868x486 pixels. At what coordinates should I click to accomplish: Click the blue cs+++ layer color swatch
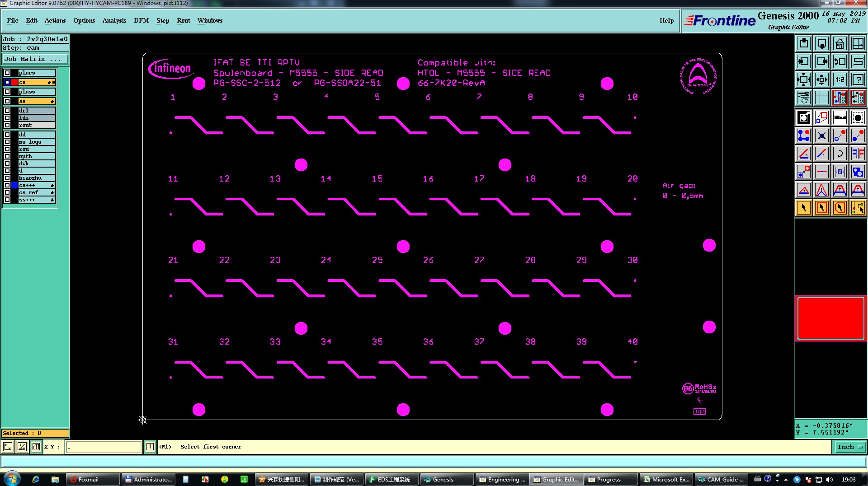(15, 185)
